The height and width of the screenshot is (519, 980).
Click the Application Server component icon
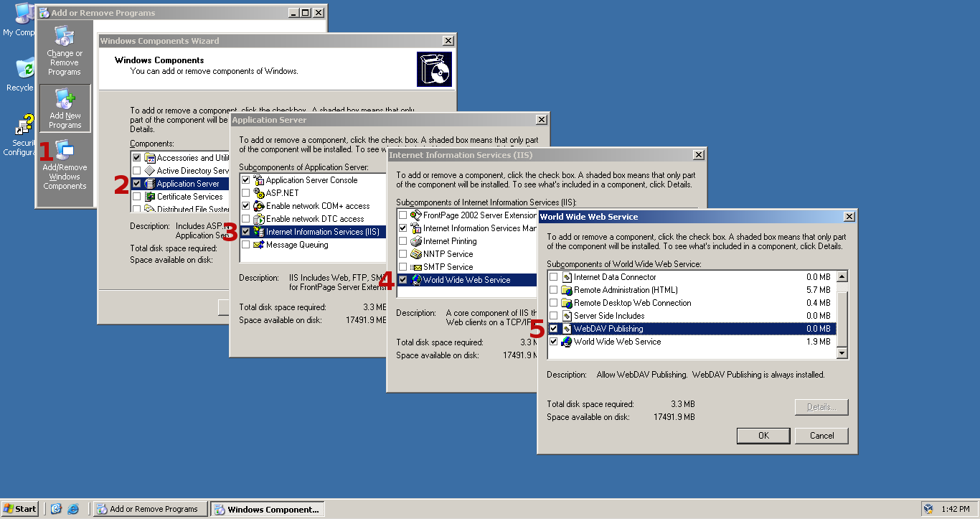click(150, 184)
